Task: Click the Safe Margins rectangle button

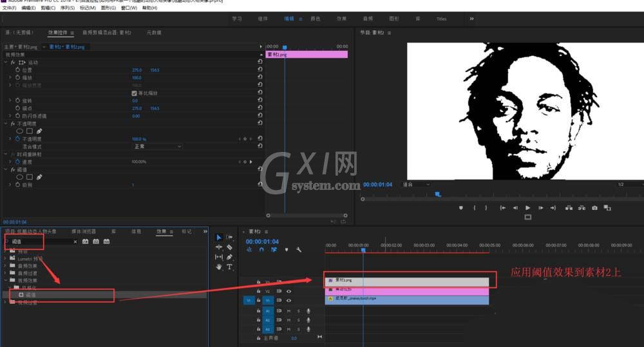Action: point(528,217)
